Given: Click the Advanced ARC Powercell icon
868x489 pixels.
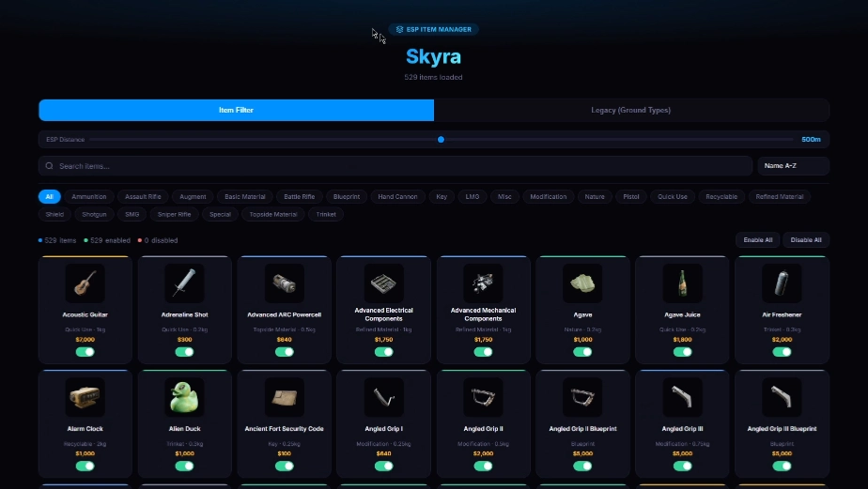Looking at the screenshot, I should pyautogui.click(x=284, y=283).
